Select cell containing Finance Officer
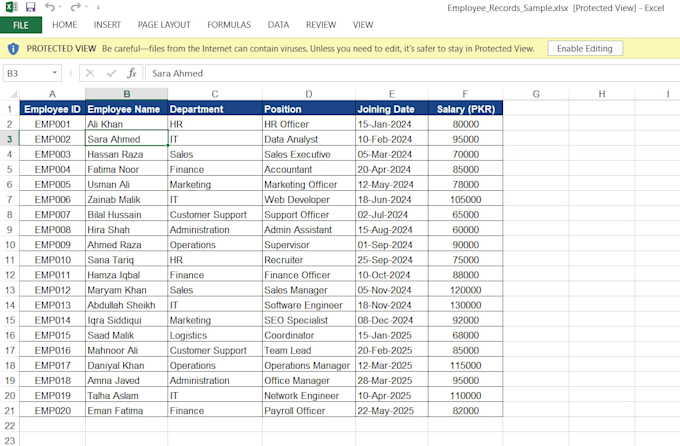Viewport: 680px width, 446px height. point(309,275)
